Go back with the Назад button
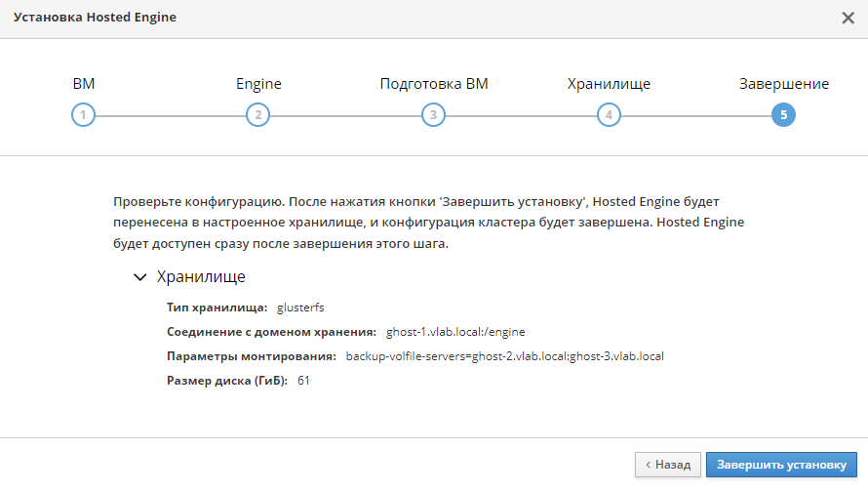The image size is (868, 492). click(x=668, y=465)
